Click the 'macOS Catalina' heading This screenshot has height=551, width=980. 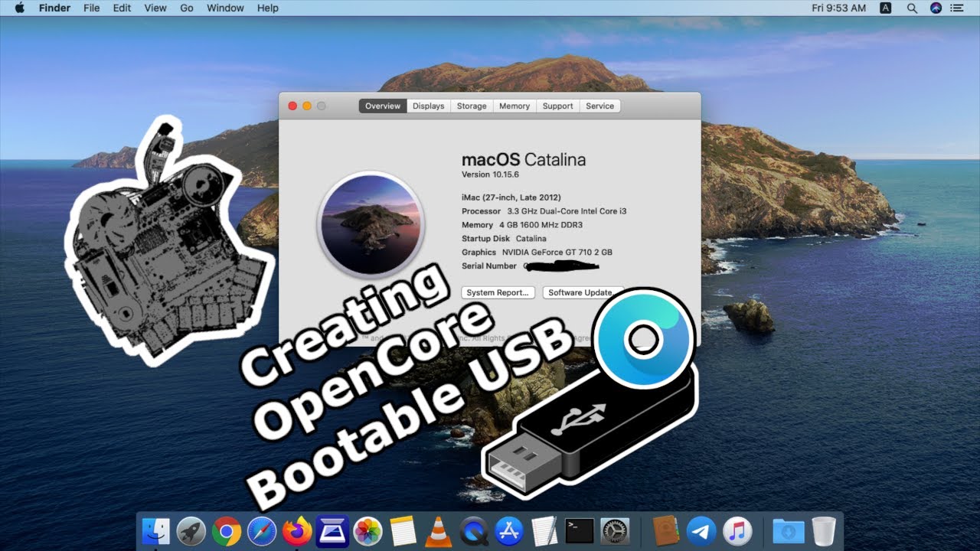click(x=524, y=160)
